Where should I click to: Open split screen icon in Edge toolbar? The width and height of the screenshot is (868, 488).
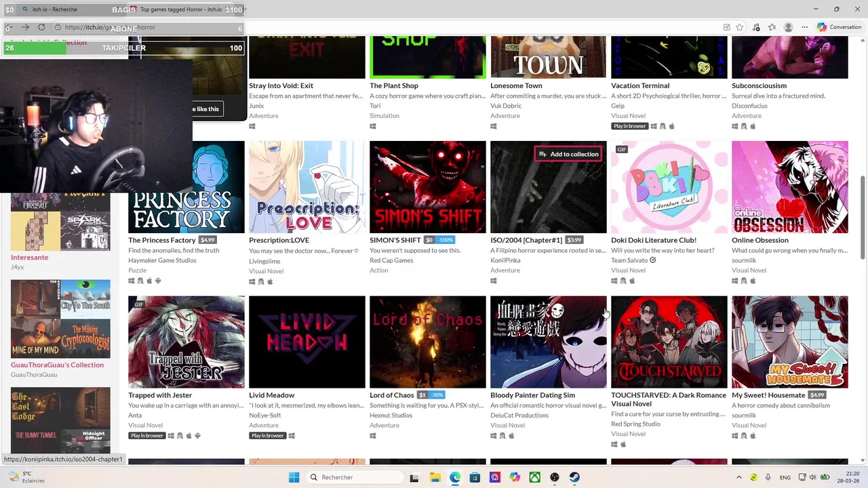726,27
